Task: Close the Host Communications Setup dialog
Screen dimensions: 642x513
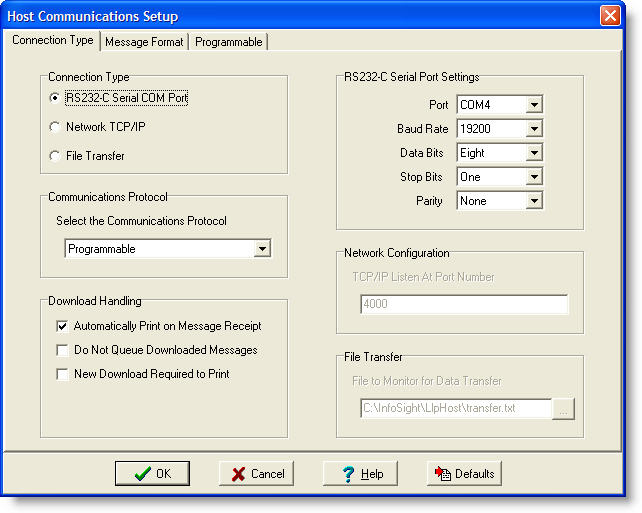Action: tap(610, 16)
